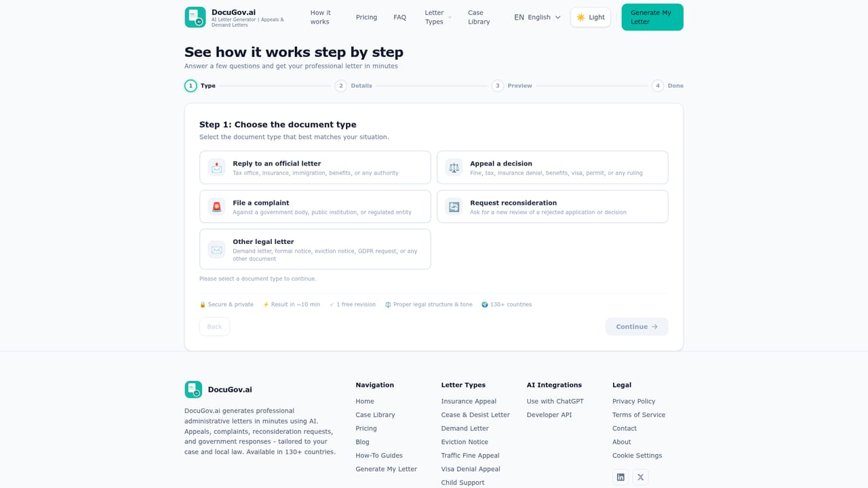Click the siren icon on File a complaint

click(216, 207)
